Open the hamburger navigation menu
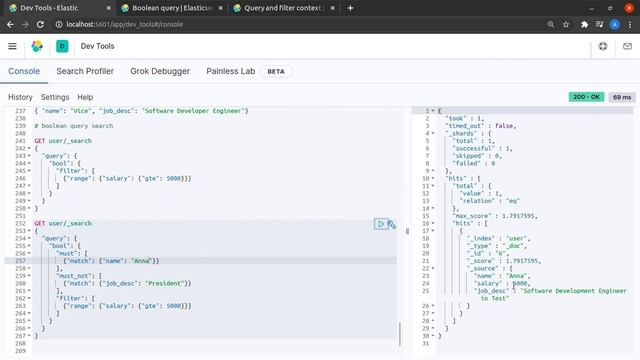The height and width of the screenshot is (360, 640). [x=12, y=46]
